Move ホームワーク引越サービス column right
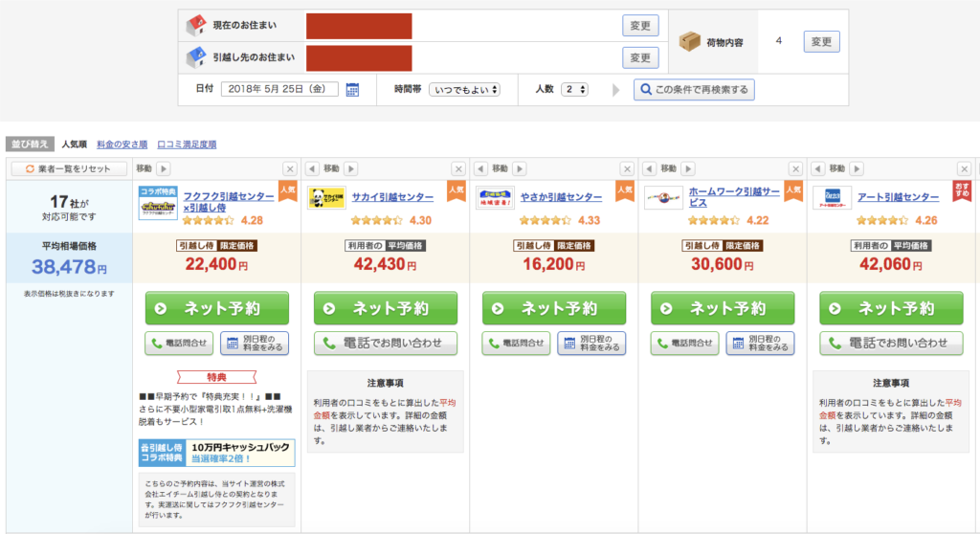 pos(688,168)
